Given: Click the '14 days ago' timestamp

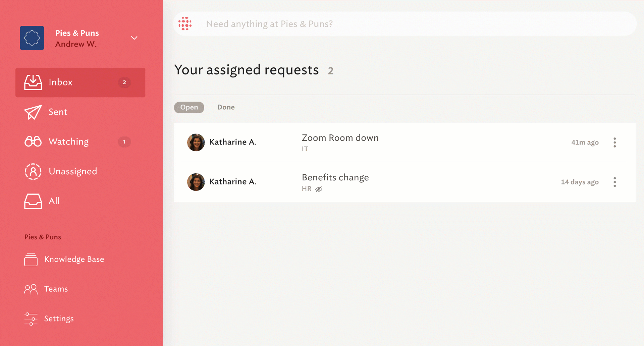Looking at the screenshot, I should coord(580,182).
